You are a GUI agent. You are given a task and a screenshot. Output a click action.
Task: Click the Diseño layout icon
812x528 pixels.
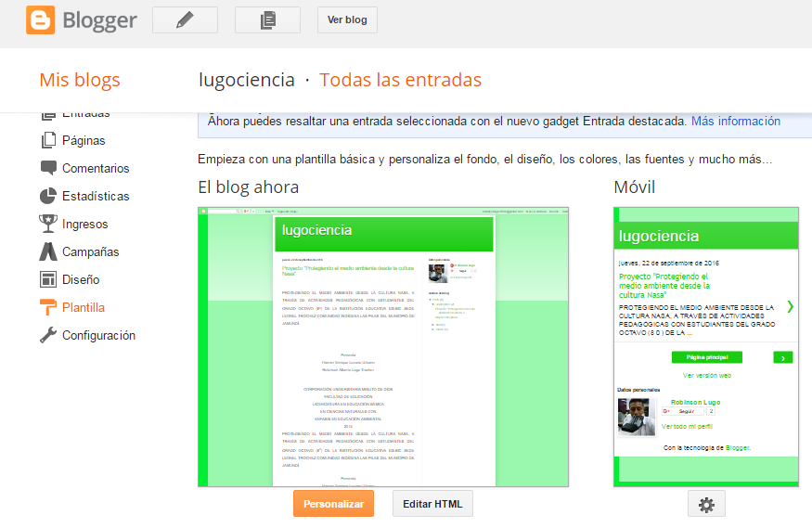(48, 279)
